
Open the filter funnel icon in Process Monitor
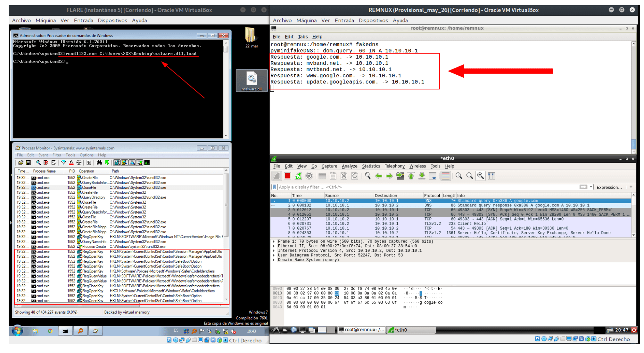tap(64, 163)
